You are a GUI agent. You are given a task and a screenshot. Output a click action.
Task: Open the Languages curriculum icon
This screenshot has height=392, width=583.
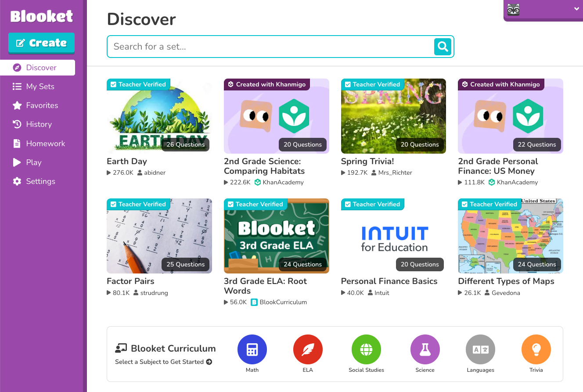pos(480,349)
